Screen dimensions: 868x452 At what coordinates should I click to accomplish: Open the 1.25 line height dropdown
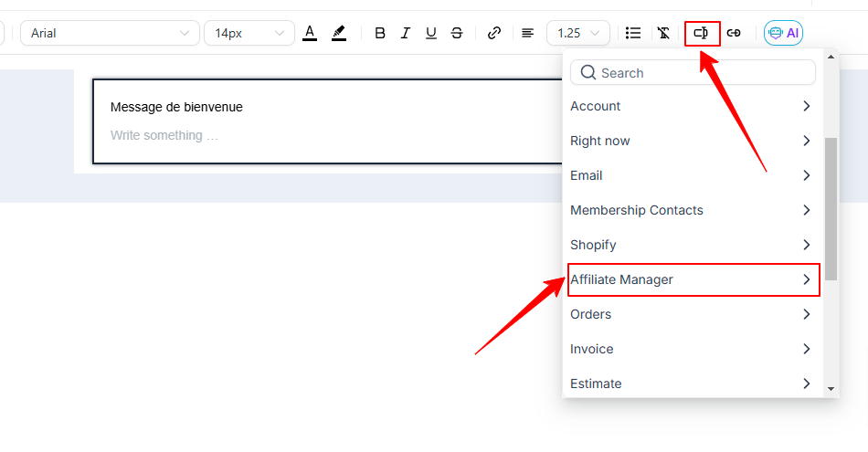(x=578, y=33)
